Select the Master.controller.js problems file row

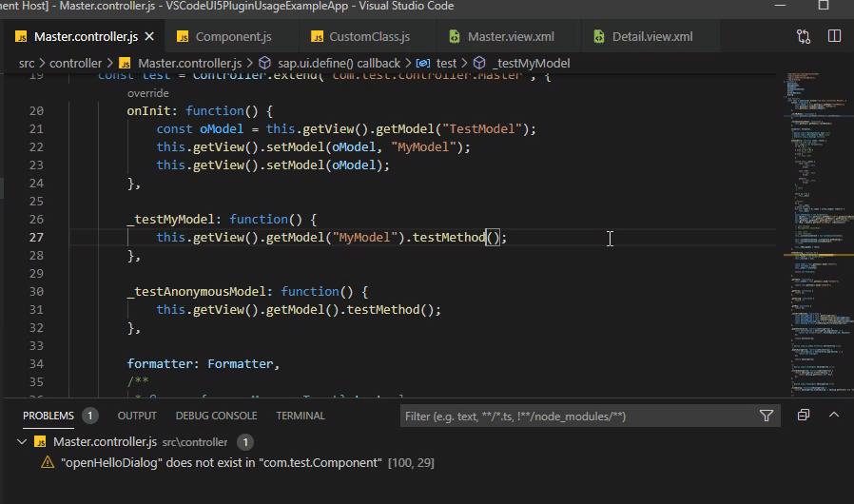(427, 442)
